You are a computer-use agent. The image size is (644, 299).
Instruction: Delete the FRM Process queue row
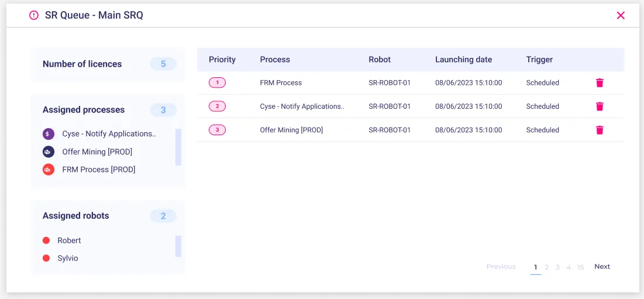(600, 83)
